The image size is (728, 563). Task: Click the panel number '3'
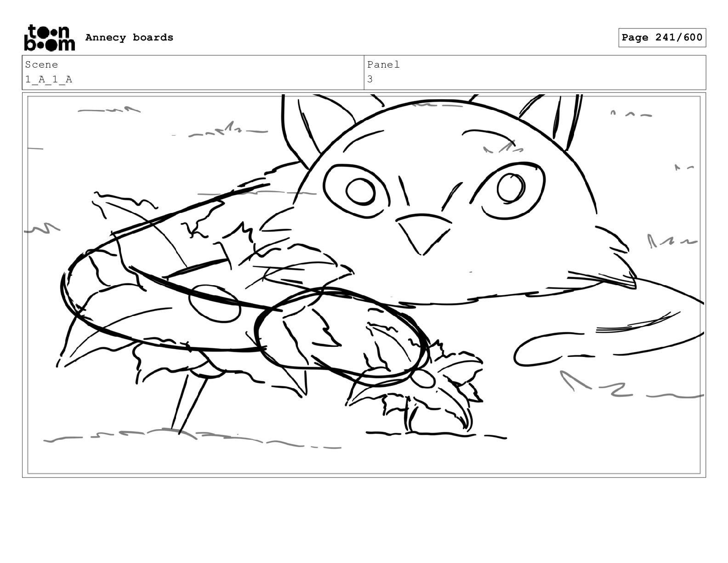(370, 80)
